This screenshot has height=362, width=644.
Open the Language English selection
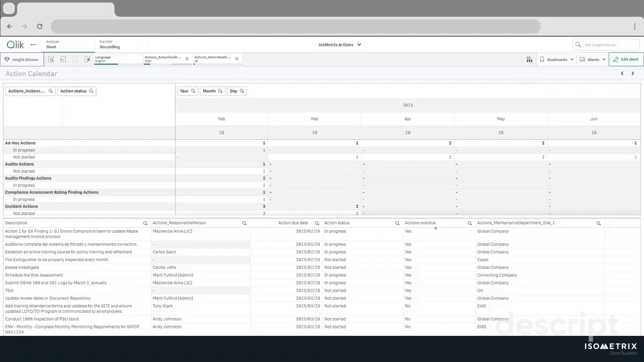[x=118, y=59]
